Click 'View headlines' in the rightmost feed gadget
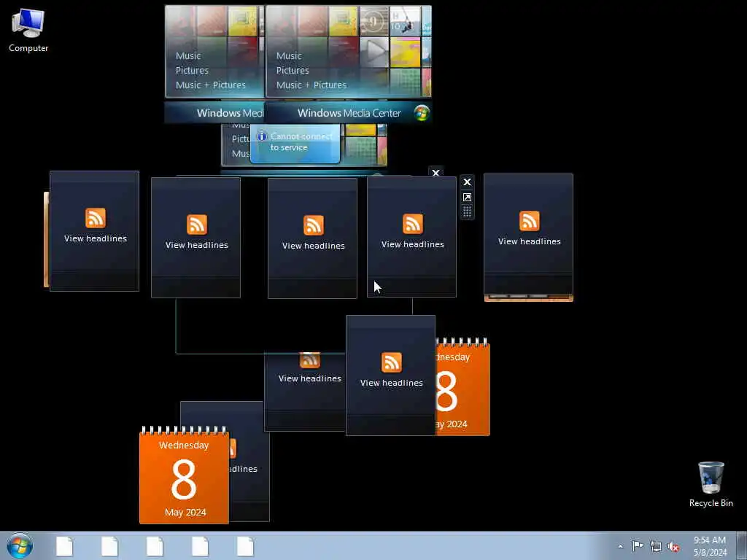Viewport: 747px width, 560px height. pyautogui.click(x=530, y=241)
